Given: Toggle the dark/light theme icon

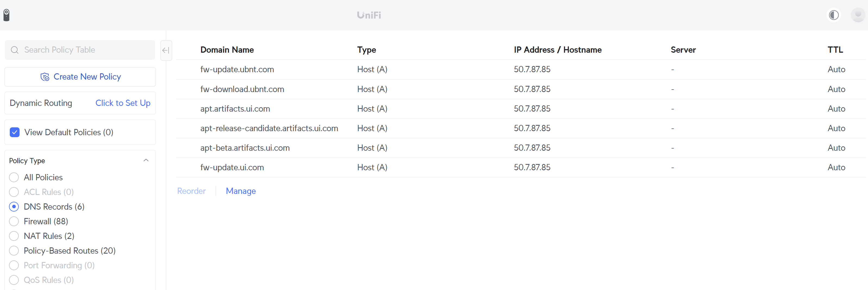Looking at the screenshot, I should pos(833,15).
